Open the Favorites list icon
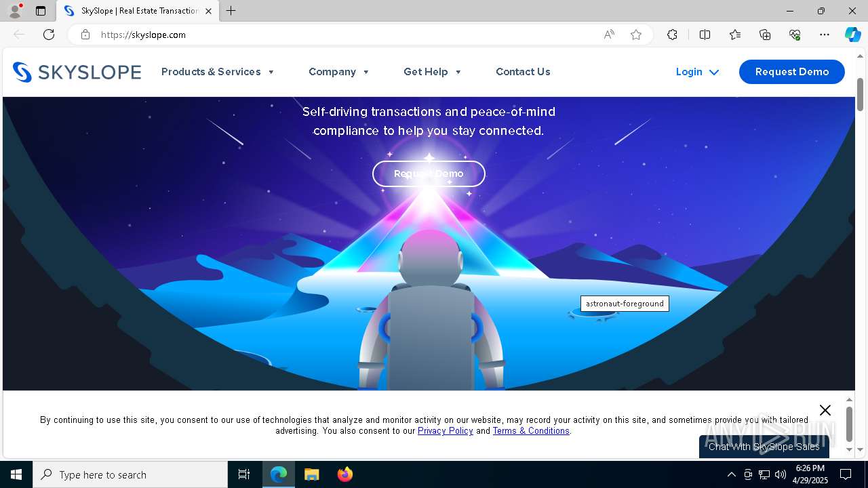 735,35
